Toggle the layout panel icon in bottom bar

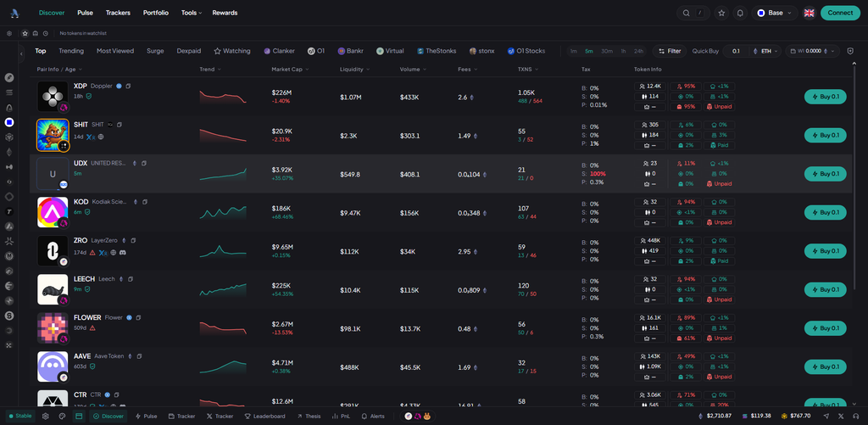[79, 417]
